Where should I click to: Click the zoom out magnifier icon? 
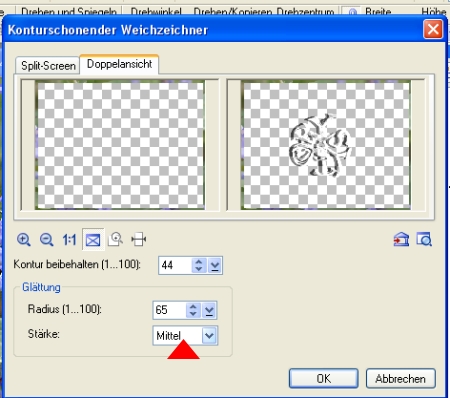pyautogui.click(x=47, y=240)
